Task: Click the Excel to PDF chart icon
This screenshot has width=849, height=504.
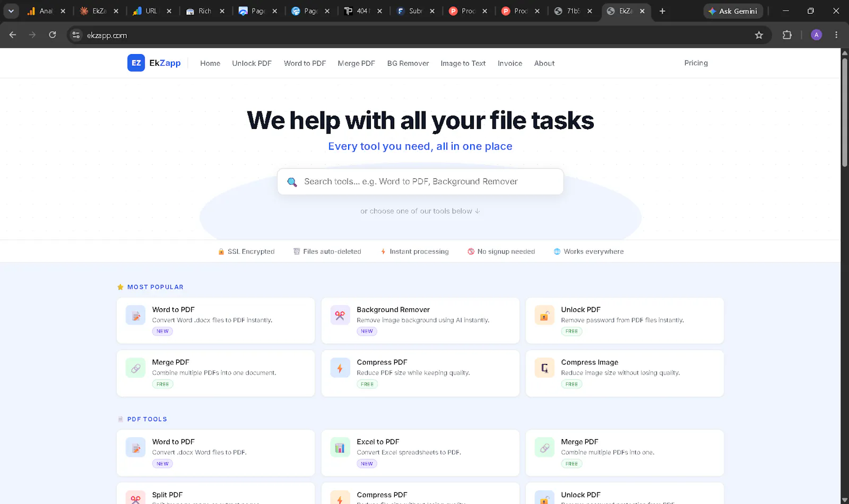Action: click(340, 447)
